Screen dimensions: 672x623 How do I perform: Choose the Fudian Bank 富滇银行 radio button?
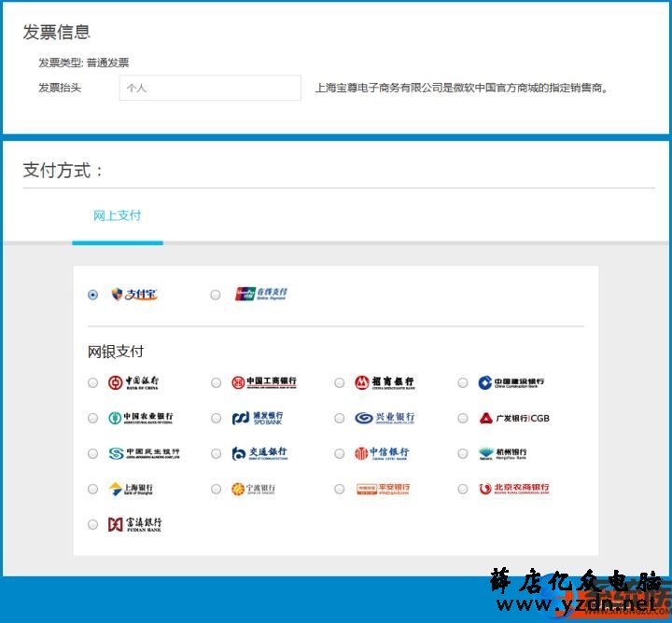(x=92, y=524)
